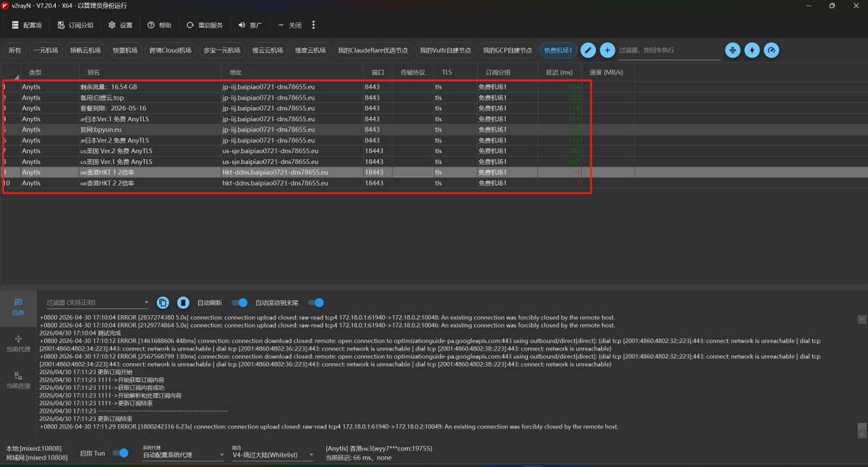The height and width of the screenshot is (467, 868).
Task: Toggle the 启用 Tun switch
Action: pyautogui.click(x=120, y=453)
